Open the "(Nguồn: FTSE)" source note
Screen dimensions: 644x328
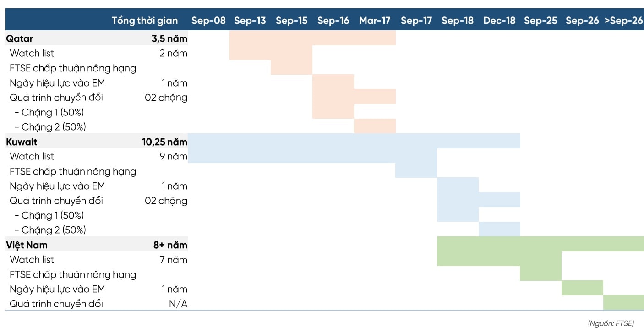pyautogui.click(x=611, y=323)
